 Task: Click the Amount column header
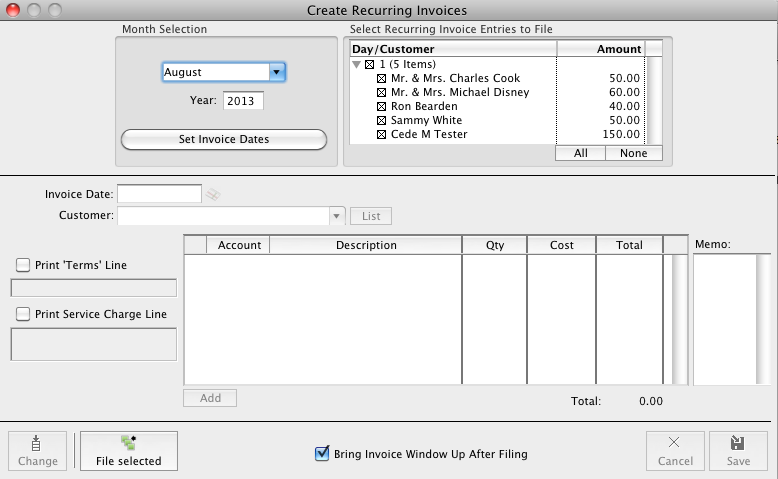(x=601, y=49)
